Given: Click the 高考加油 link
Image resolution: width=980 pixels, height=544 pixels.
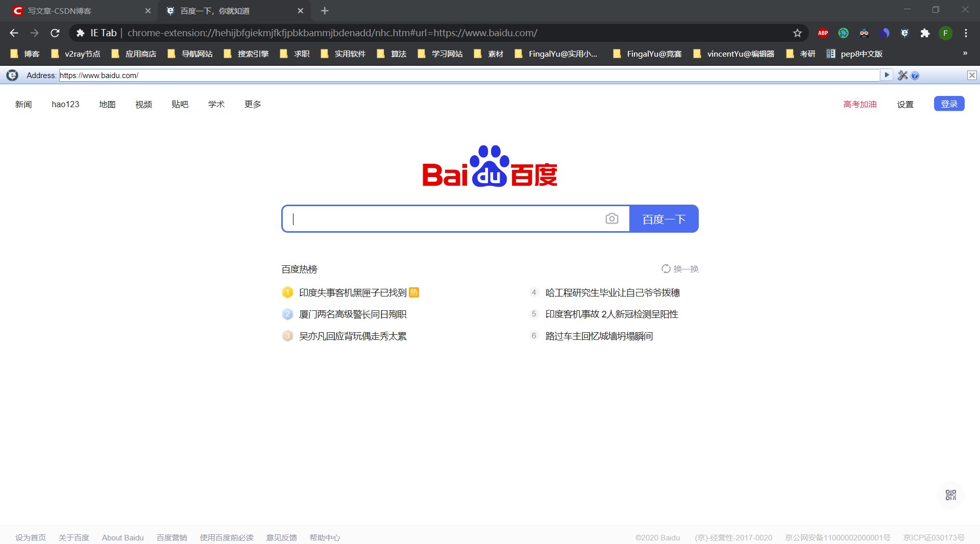Looking at the screenshot, I should point(860,104).
